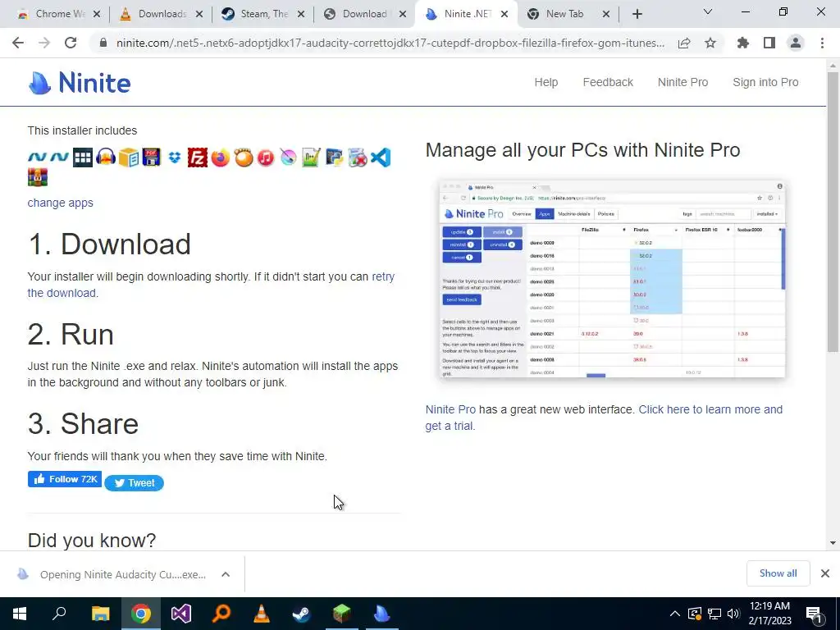Click Show all downloads button
This screenshot has height=630, width=840.
(x=778, y=573)
